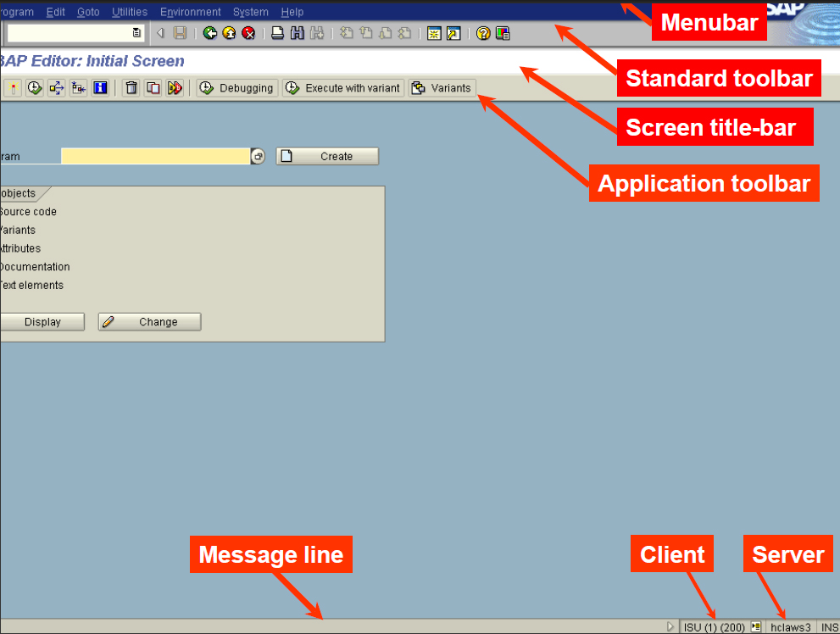
Task: Click the yellow Program name input field
Action: (156, 156)
